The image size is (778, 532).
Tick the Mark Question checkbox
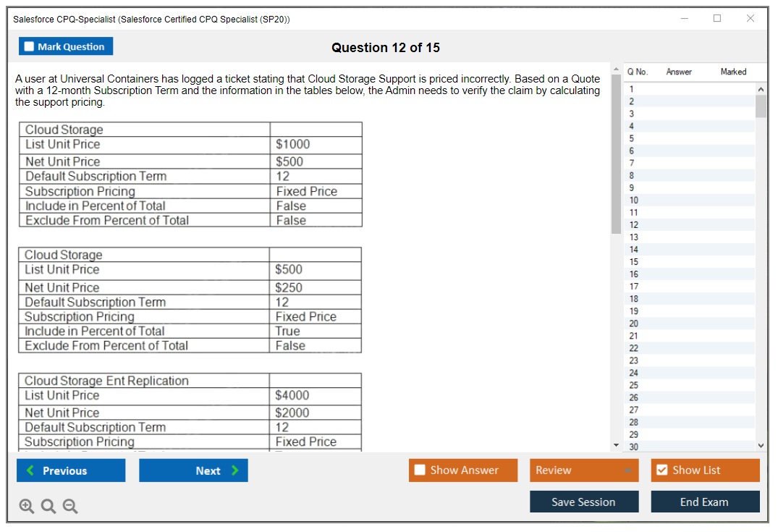(x=30, y=47)
